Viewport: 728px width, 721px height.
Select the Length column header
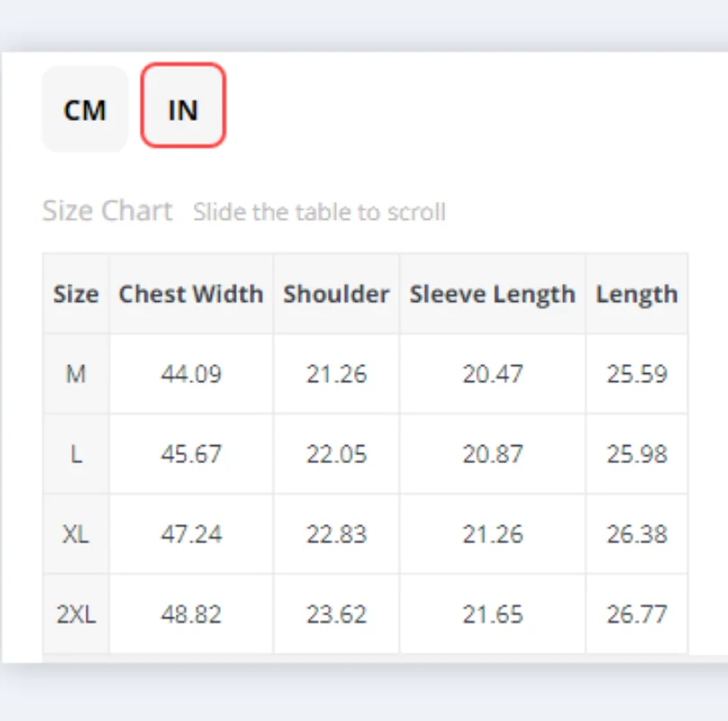(x=636, y=294)
